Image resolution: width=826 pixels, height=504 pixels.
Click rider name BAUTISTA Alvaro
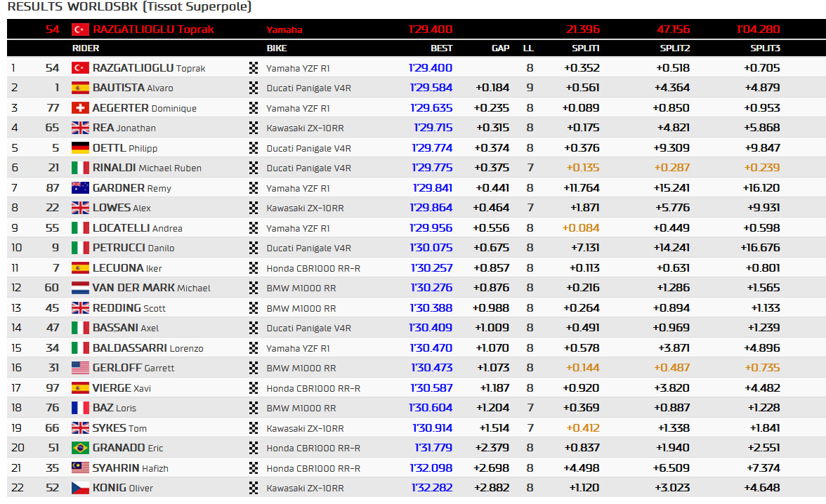(x=133, y=88)
